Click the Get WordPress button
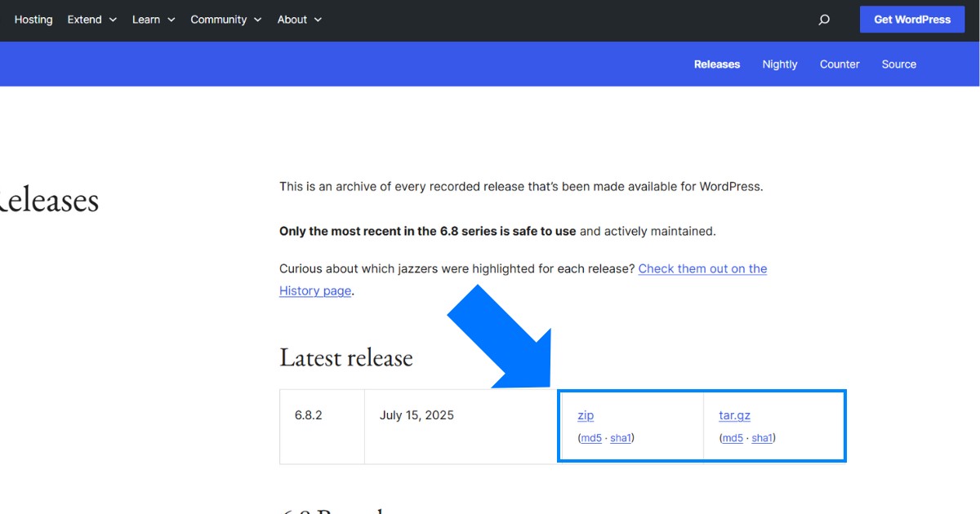This screenshot has height=514, width=980. click(912, 19)
